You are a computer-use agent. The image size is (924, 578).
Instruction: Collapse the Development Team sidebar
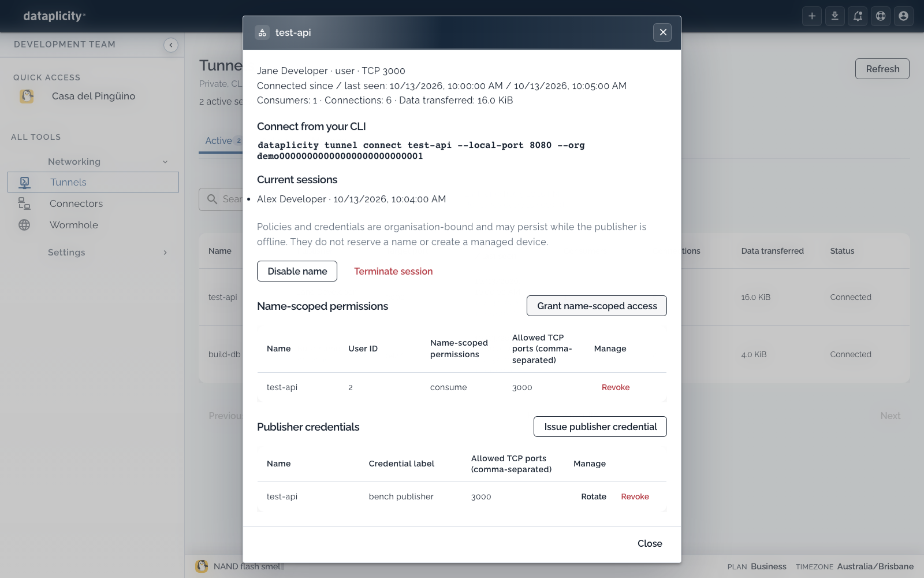pos(171,45)
